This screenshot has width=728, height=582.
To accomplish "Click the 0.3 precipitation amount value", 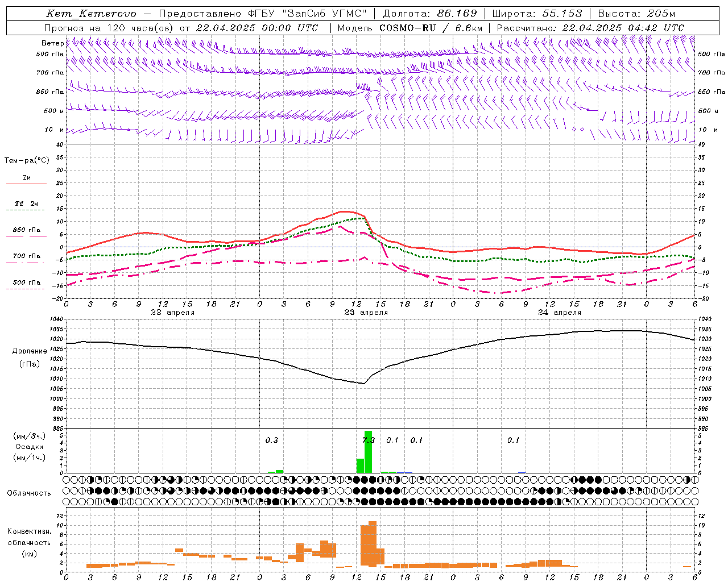I will click(272, 440).
